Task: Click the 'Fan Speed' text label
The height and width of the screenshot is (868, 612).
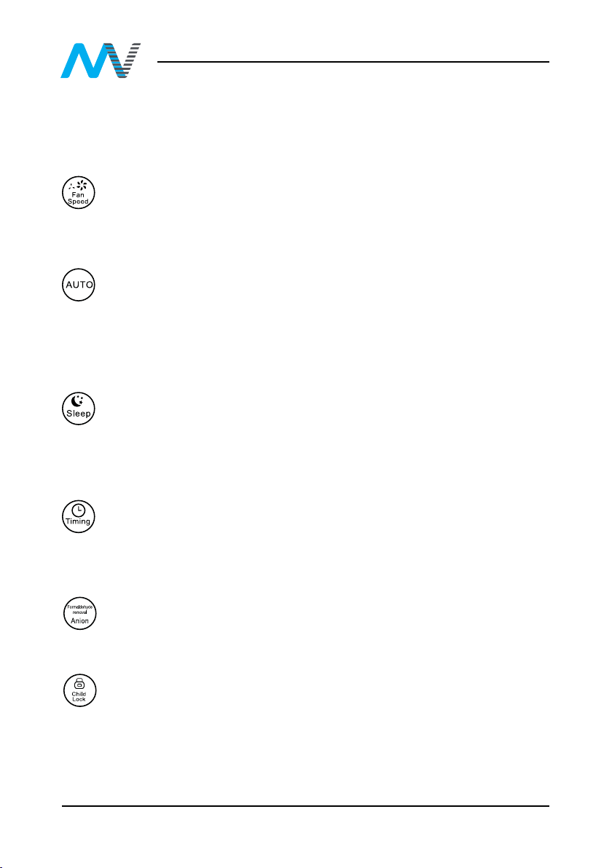Action: pyautogui.click(x=78, y=198)
